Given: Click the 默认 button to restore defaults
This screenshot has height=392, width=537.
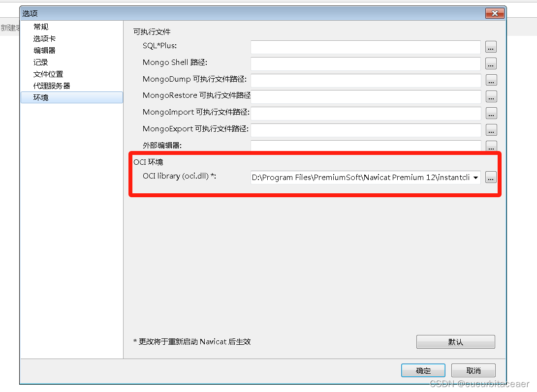Looking at the screenshot, I should coord(455,341).
